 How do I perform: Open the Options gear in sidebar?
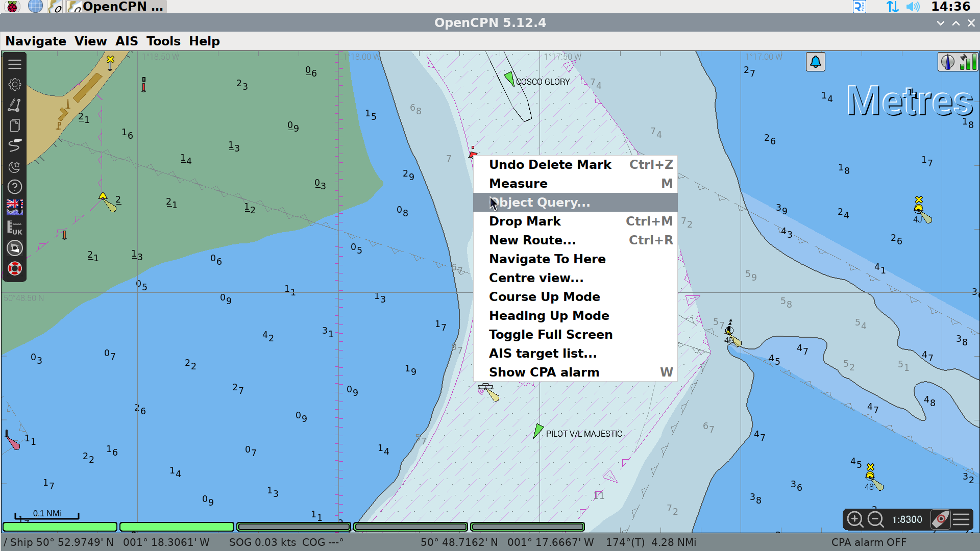[x=15, y=85]
